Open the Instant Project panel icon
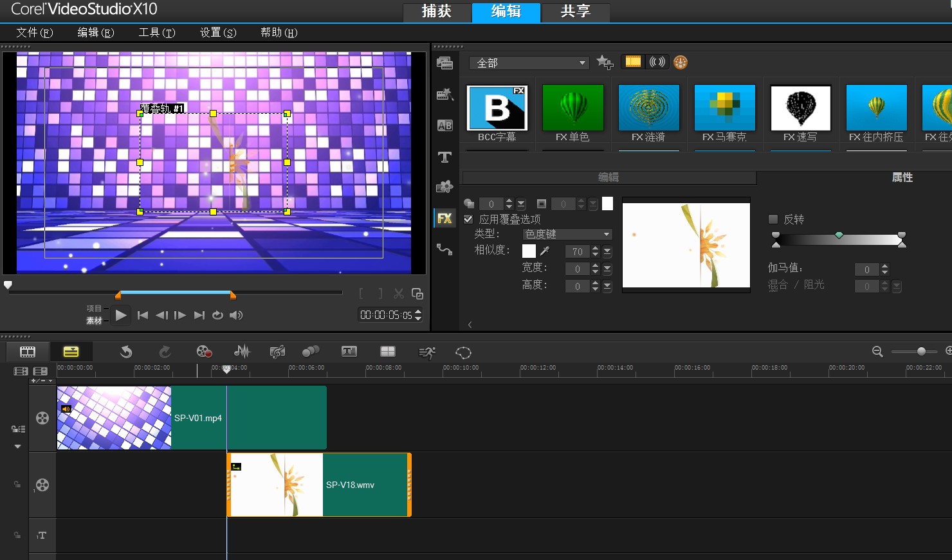Image resolution: width=952 pixels, height=560 pixels. tap(444, 95)
